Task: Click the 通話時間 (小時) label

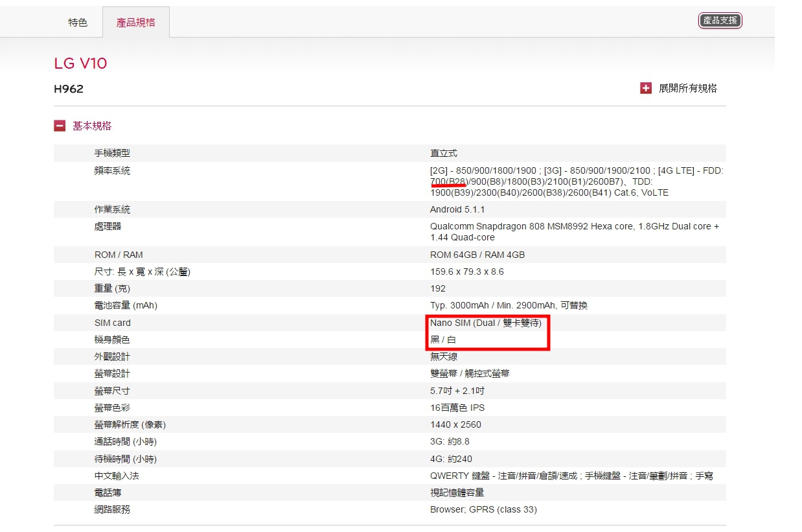Action: point(126,441)
